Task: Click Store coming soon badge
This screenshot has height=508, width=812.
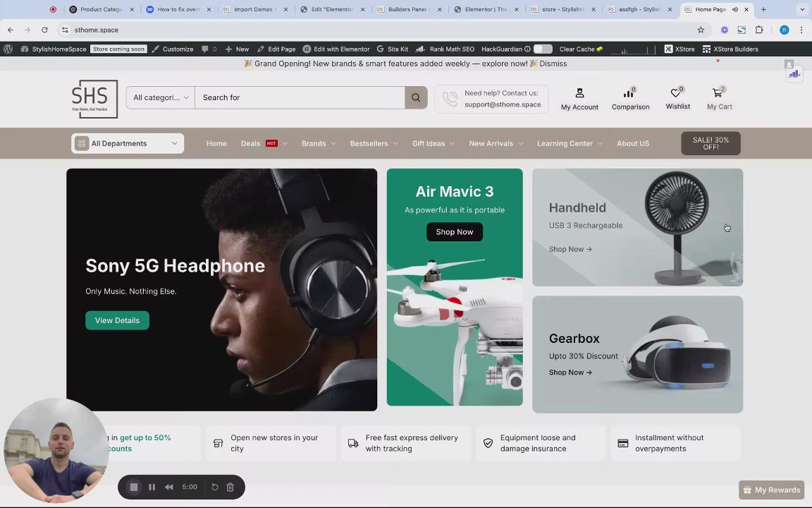Action: pos(119,49)
